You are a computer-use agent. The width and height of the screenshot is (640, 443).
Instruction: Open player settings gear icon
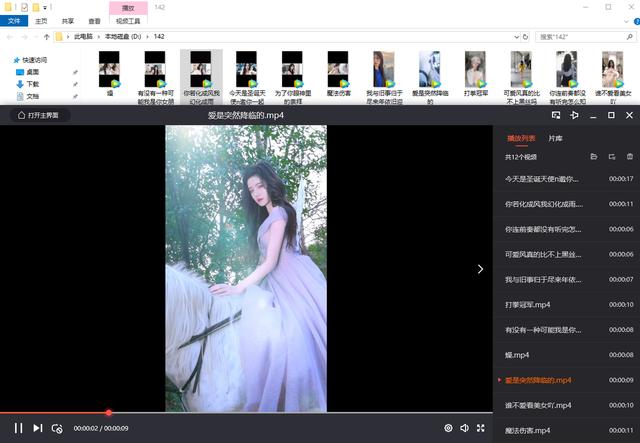[x=448, y=428]
